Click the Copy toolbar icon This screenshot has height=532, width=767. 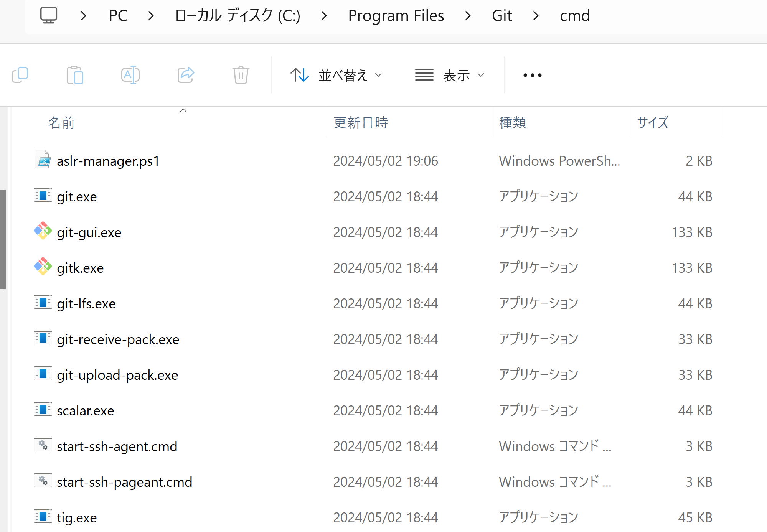(20, 75)
